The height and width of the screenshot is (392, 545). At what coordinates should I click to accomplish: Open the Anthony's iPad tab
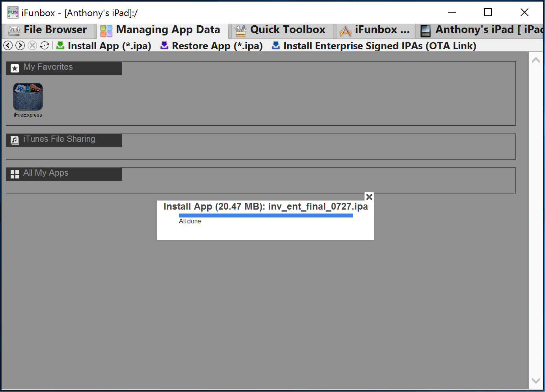(481, 30)
